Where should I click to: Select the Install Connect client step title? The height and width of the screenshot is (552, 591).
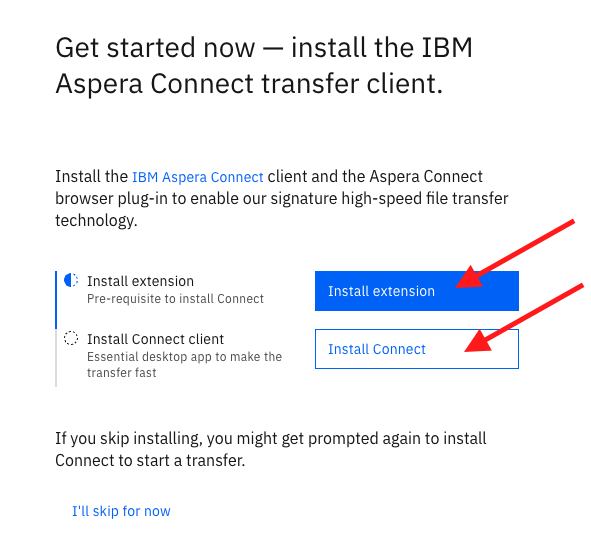155,339
